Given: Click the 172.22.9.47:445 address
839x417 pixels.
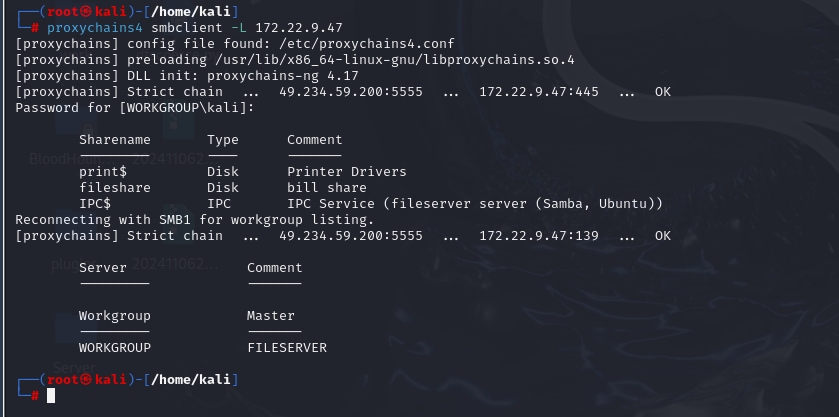Looking at the screenshot, I should 539,92.
